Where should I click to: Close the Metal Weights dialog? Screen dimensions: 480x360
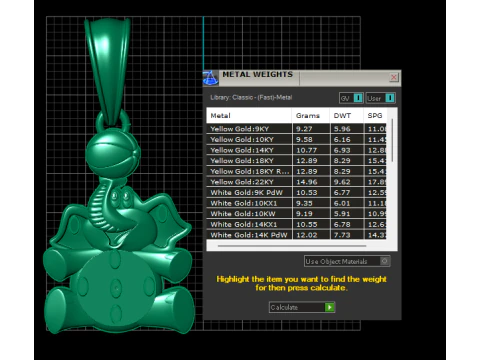[x=394, y=77]
